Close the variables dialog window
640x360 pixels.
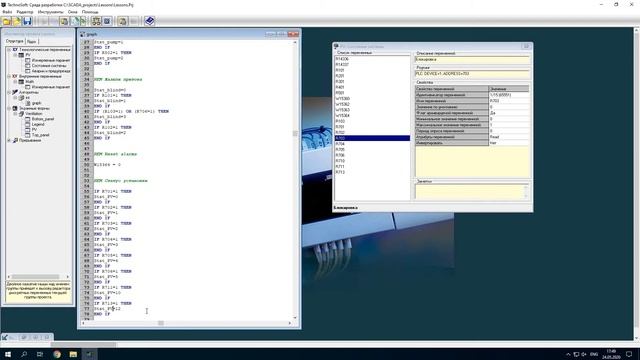coord(526,46)
